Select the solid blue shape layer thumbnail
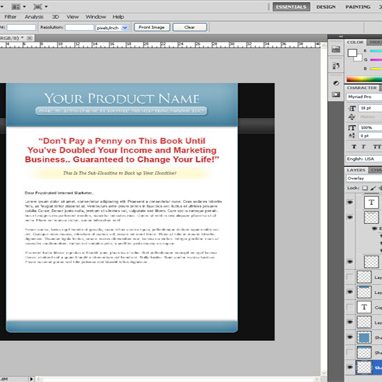Screen dimensions: 382x382 click(364, 337)
